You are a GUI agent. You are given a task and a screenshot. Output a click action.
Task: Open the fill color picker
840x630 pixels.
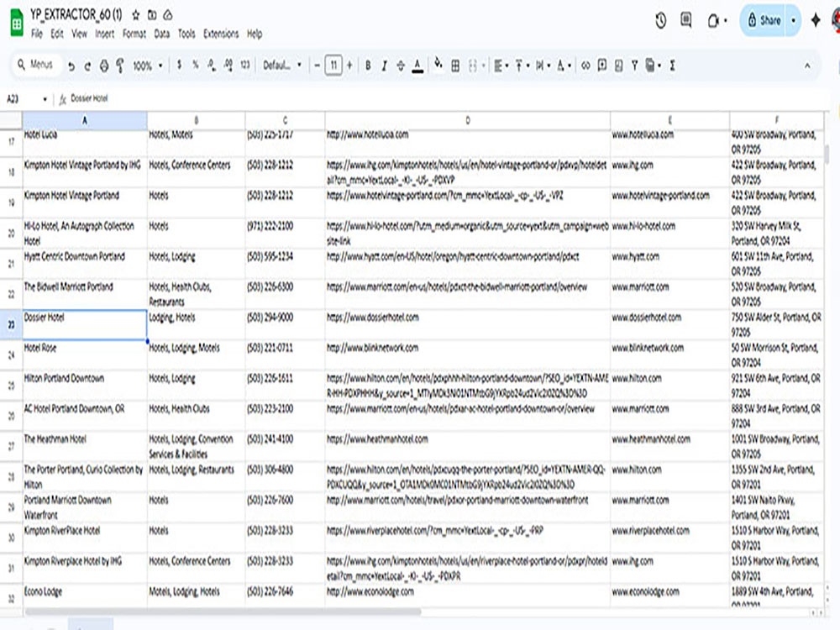[438, 65]
